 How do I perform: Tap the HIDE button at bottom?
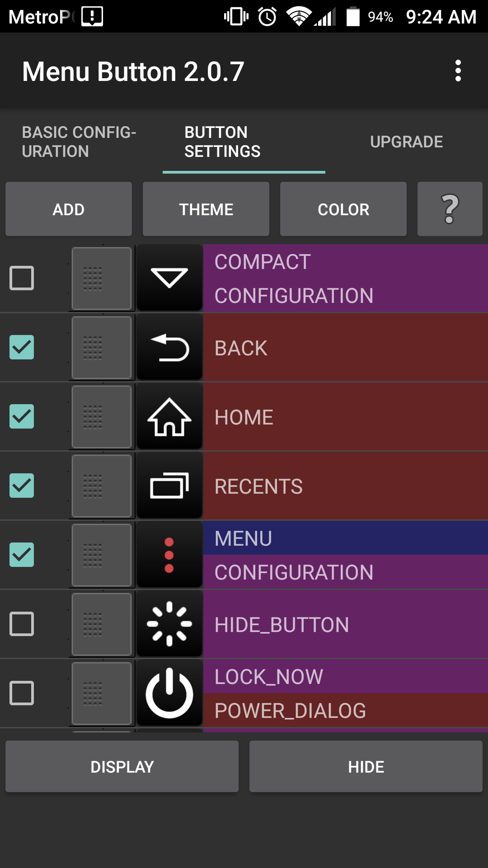[x=366, y=766]
